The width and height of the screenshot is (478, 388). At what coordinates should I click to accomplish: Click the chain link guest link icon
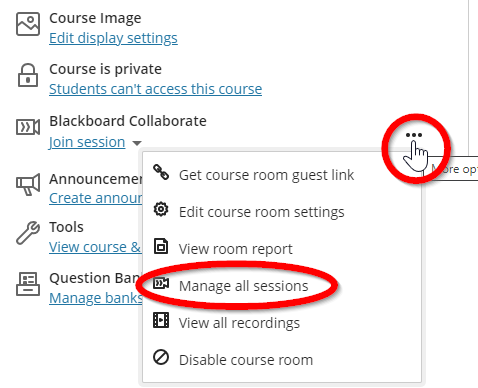point(161,172)
